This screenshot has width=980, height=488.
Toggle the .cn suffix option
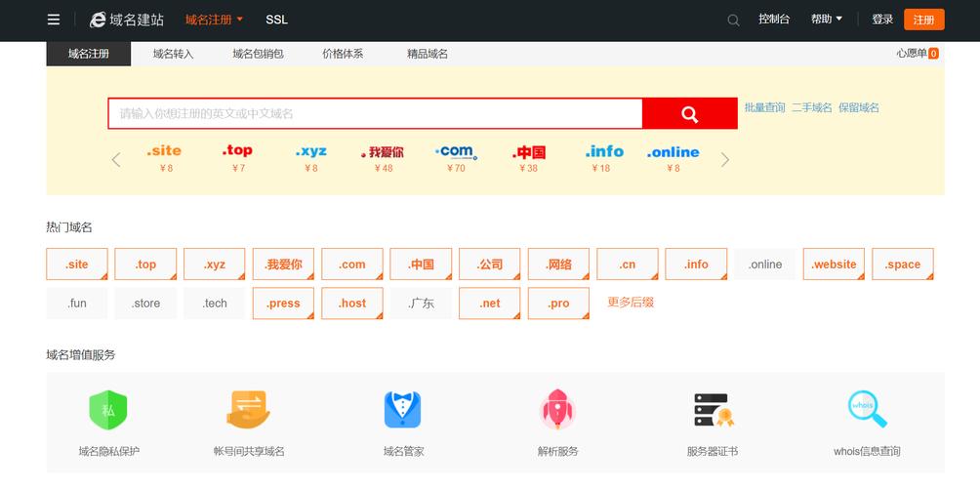(628, 264)
